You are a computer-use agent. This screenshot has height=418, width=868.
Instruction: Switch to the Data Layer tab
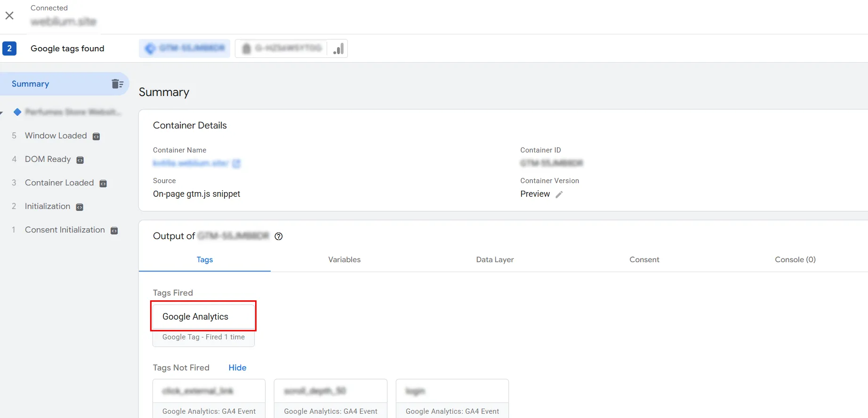pos(495,259)
